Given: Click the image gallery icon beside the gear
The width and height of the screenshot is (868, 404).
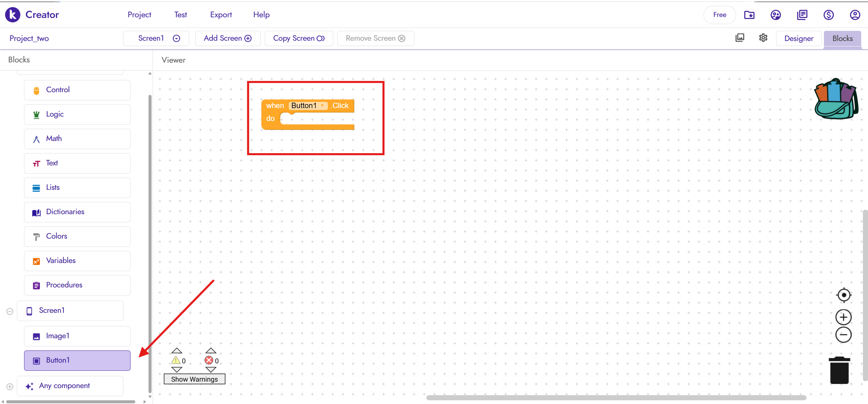Looking at the screenshot, I should (740, 38).
